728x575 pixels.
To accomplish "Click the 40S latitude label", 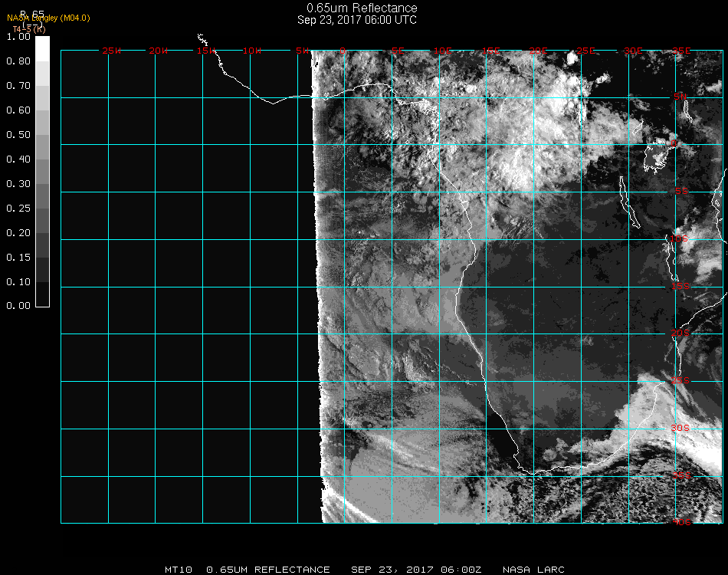I will click(x=682, y=523).
